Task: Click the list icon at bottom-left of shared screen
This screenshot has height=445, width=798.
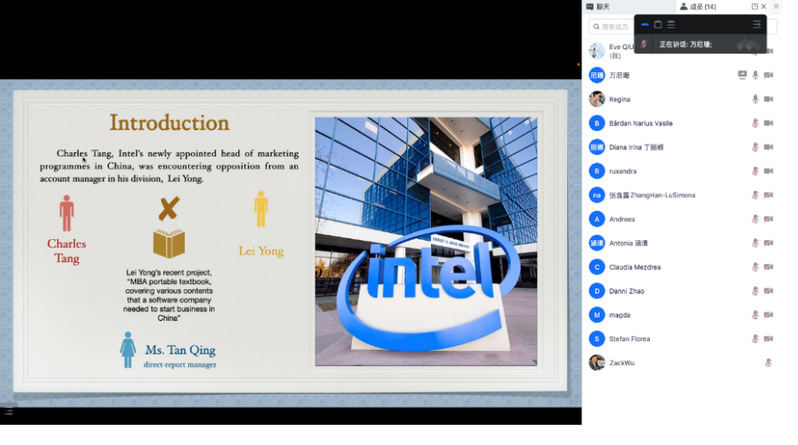Action: click(x=8, y=411)
